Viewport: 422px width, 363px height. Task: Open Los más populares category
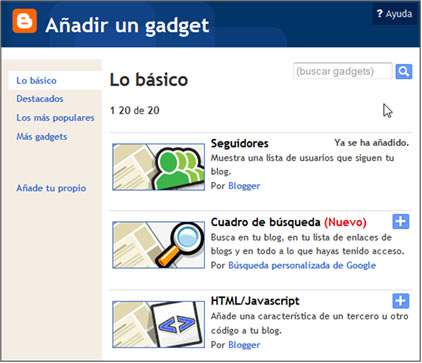(55, 118)
